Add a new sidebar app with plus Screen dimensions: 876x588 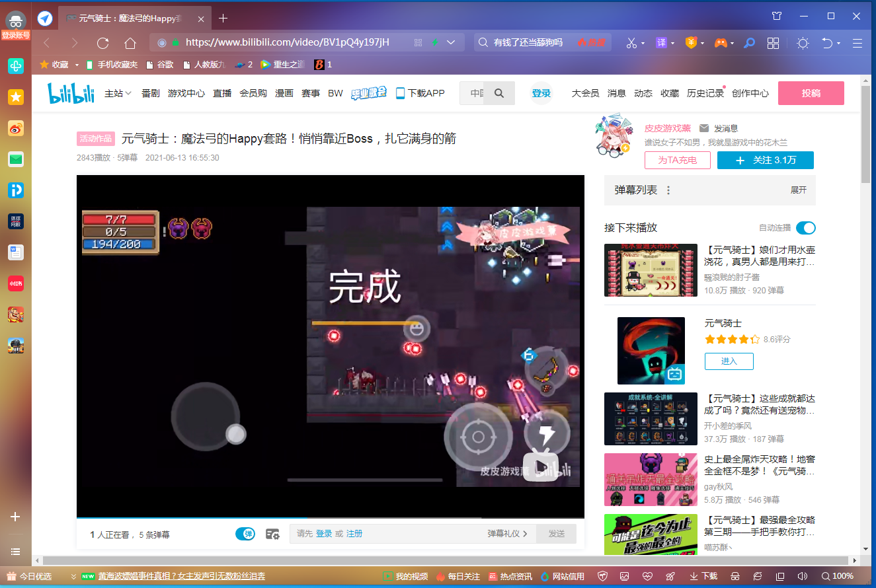[x=16, y=517]
